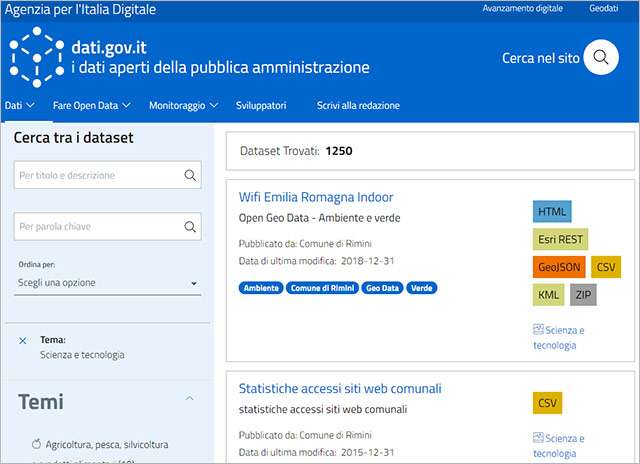This screenshot has width=640, height=464.
Task: Click Agenzia per l'Italia Digitale link
Action: pyautogui.click(x=80, y=9)
